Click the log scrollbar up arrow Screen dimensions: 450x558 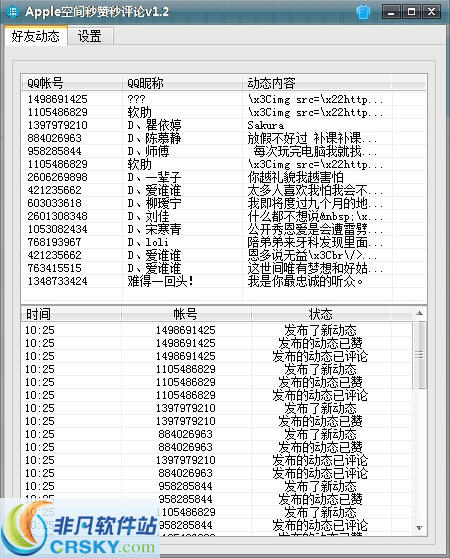pos(420,314)
